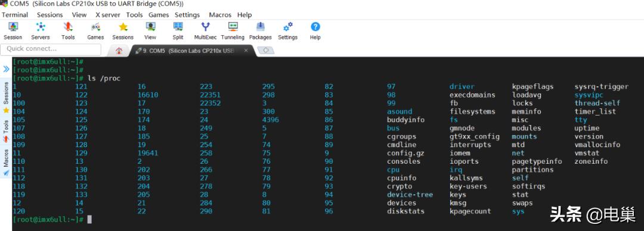
Task: Click 'gt9xx_config' entry in listing
Action: pos(475,136)
